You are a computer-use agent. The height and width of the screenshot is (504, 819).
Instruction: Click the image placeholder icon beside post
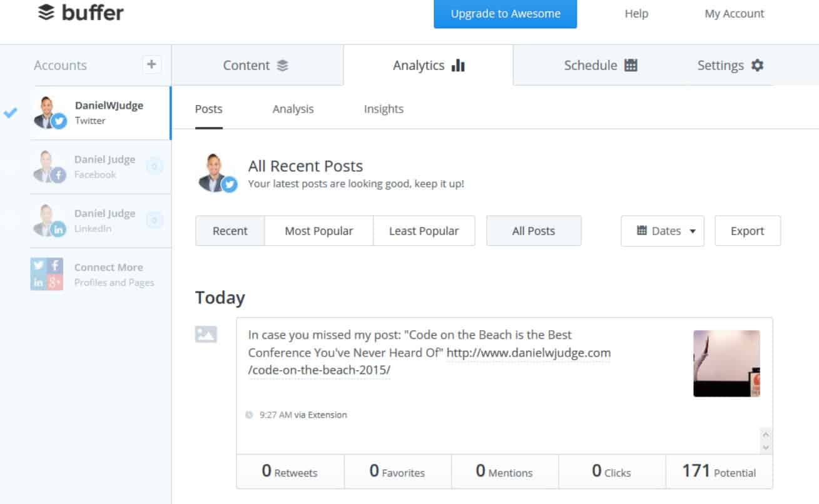[206, 334]
